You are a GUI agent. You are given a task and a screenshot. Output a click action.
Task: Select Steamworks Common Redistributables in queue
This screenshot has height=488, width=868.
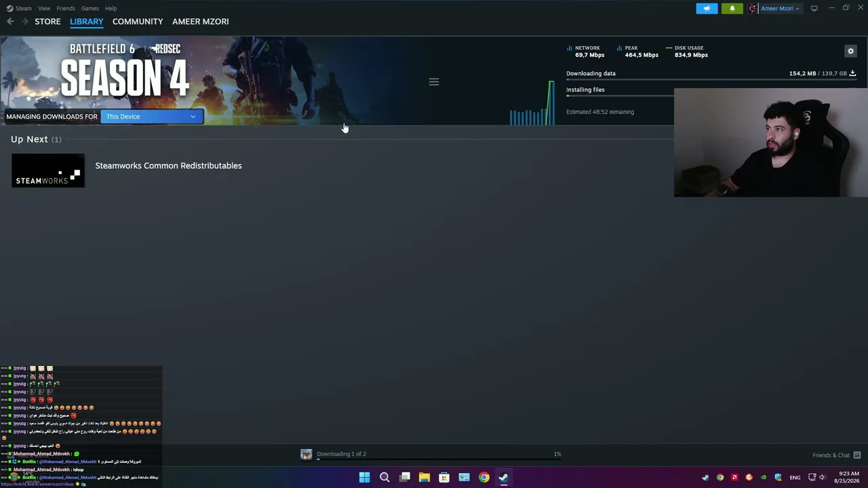(168, 165)
